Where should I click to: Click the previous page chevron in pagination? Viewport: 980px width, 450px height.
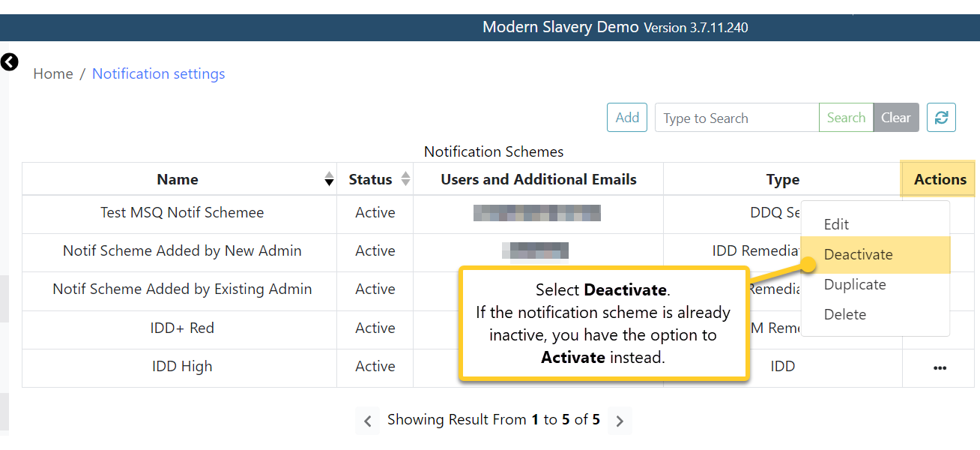coord(368,420)
